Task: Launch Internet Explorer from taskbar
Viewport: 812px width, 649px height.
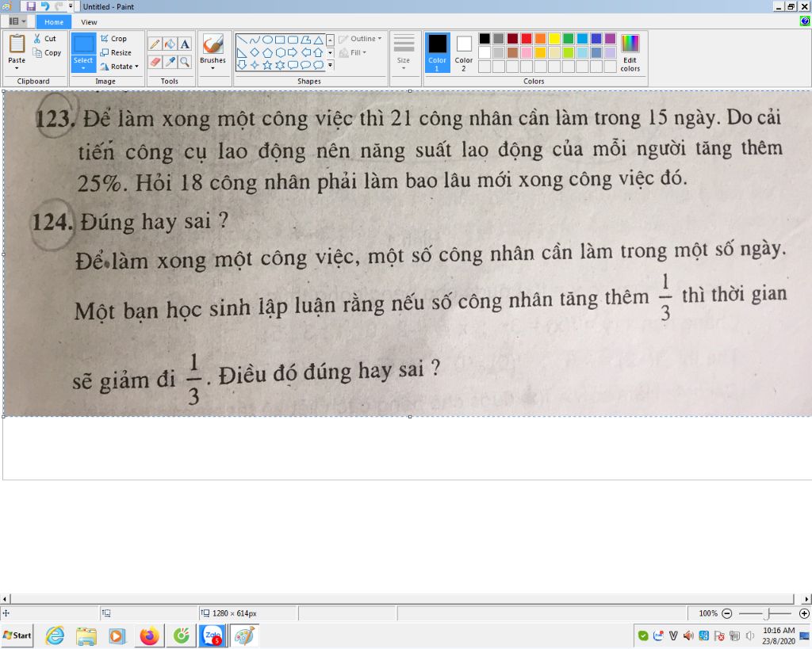Action: click(x=55, y=636)
